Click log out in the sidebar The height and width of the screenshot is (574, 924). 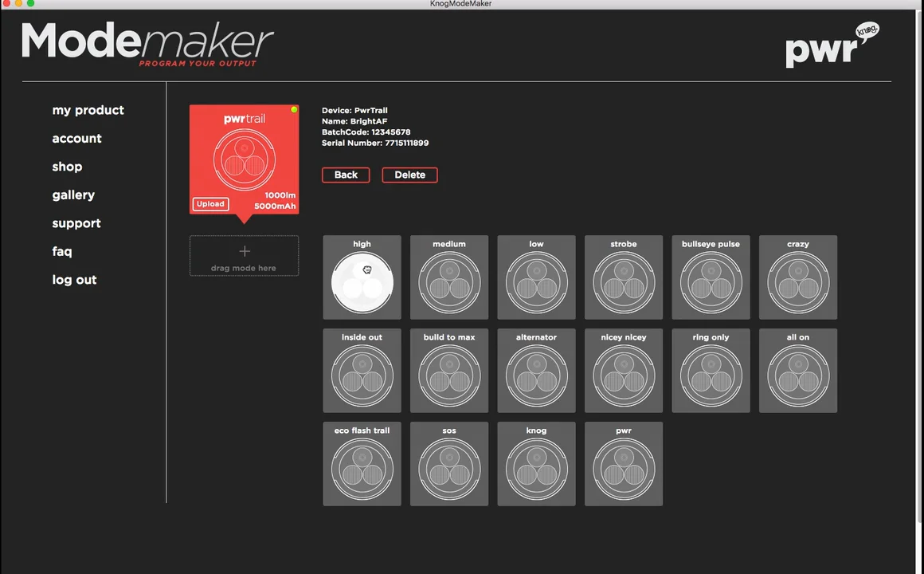coord(74,280)
